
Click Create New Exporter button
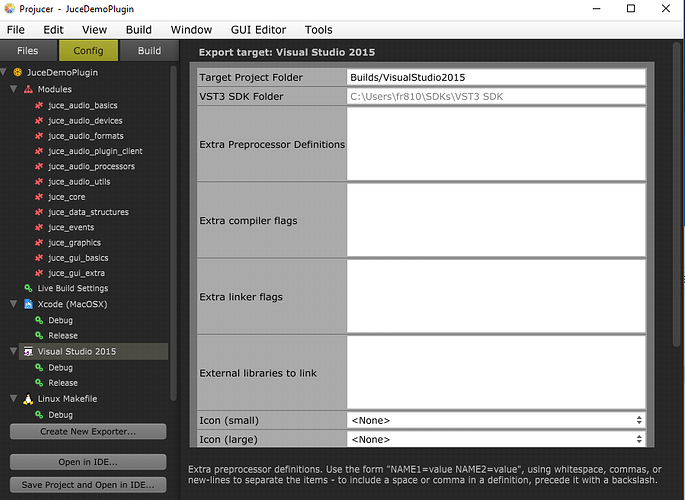pyautogui.click(x=88, y=431)
